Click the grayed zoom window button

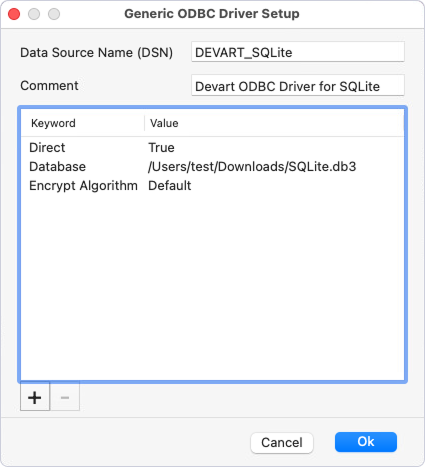pyautogui.click(x=54, y=14)
